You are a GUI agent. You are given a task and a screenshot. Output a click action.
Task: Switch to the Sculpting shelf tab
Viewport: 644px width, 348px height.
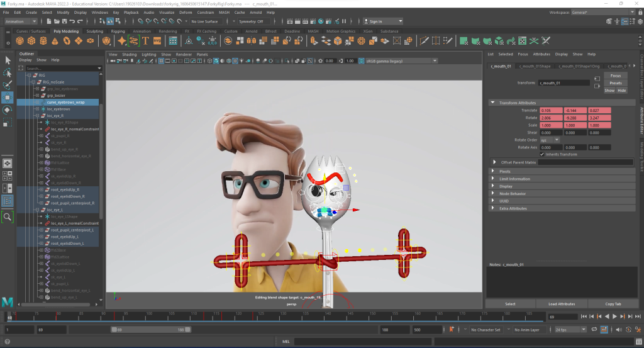(x=95, y=31)
